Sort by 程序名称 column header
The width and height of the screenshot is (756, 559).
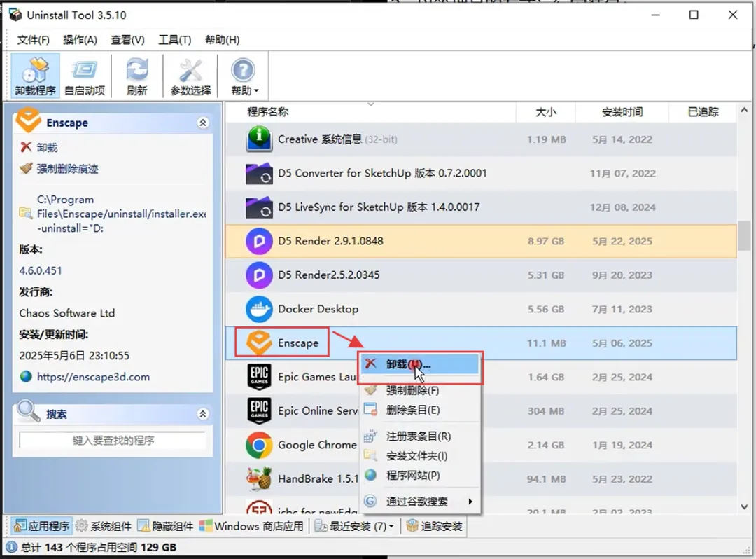371,112
